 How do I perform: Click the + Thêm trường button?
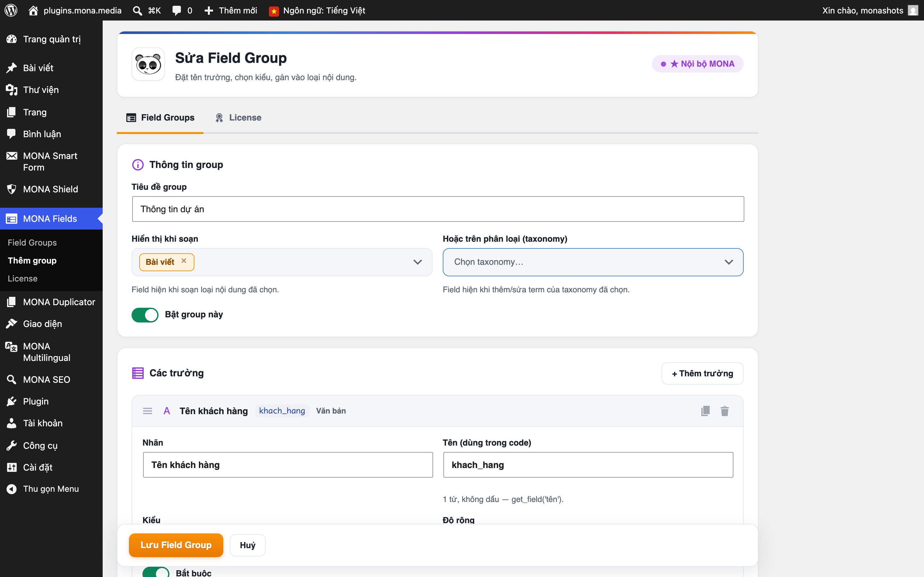[x=703, y=373]
